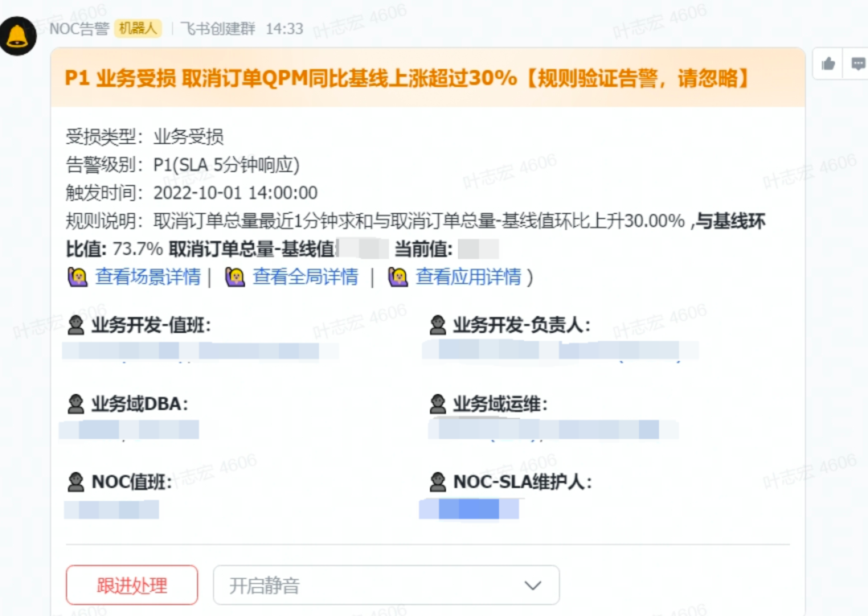Click the emoji icon before 查看应用详情
This screenshot has width=868, height=616.
(x=398, y=277)
